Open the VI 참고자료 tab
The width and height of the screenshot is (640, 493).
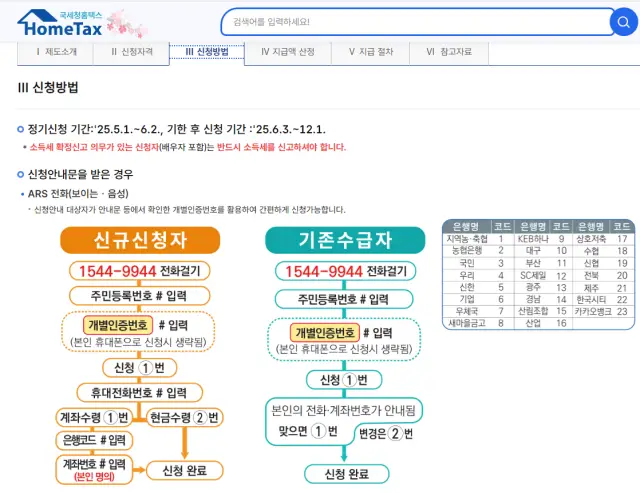(x=449, y=52)
